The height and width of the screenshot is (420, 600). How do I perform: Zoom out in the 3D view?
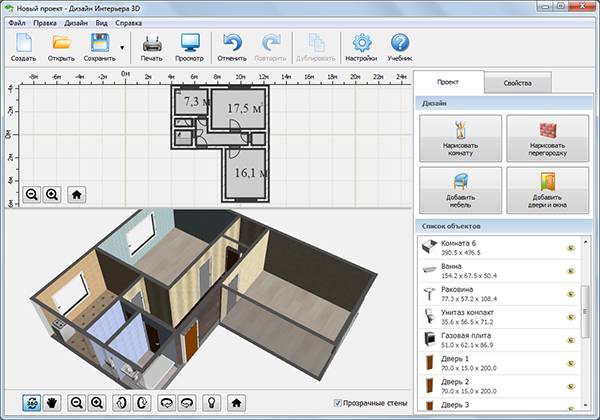click(77, 403)
